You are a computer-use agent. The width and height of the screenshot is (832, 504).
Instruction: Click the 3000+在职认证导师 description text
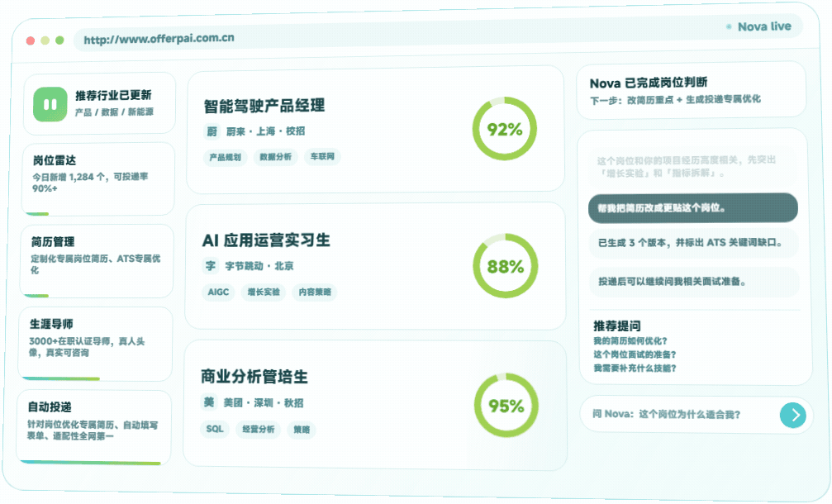[x=87, y=347]
